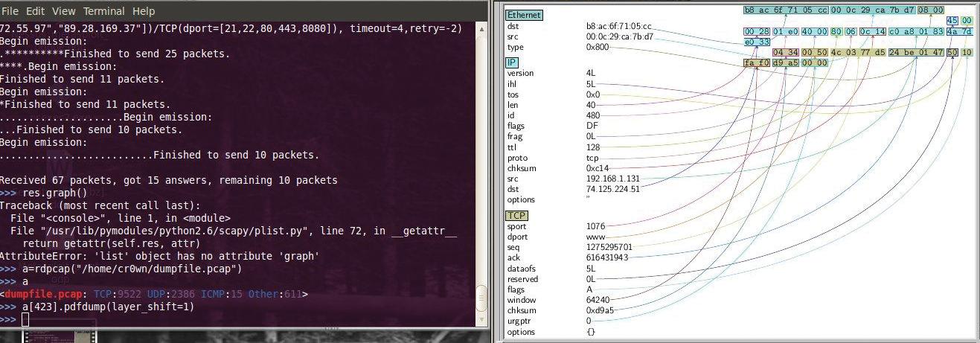The image size is (980, 343).
Task: Click the '10' TCP flags hex byte
Action: coord(967,53)
